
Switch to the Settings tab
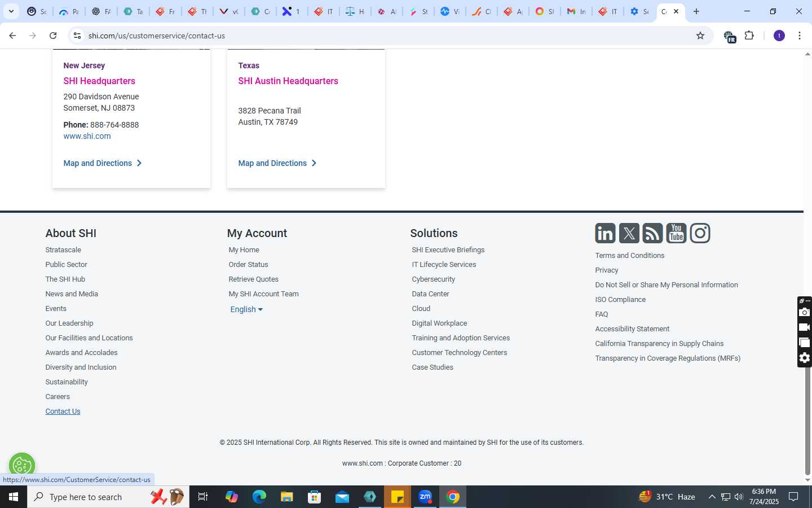click(639, 11)
